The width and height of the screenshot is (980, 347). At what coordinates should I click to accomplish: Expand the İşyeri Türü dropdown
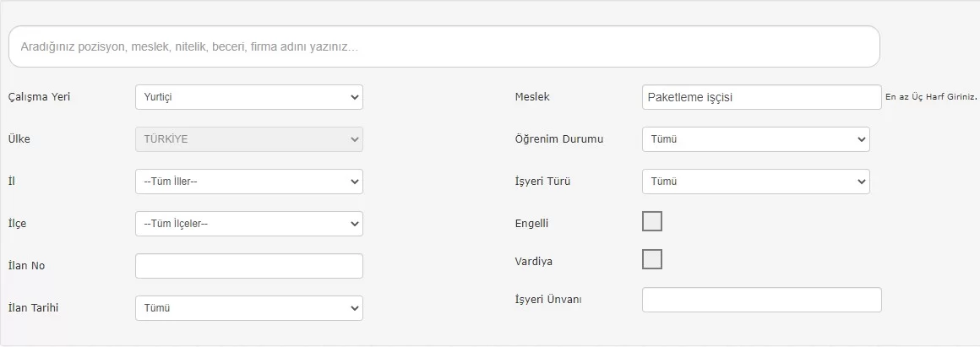click(x=755, y=182)
